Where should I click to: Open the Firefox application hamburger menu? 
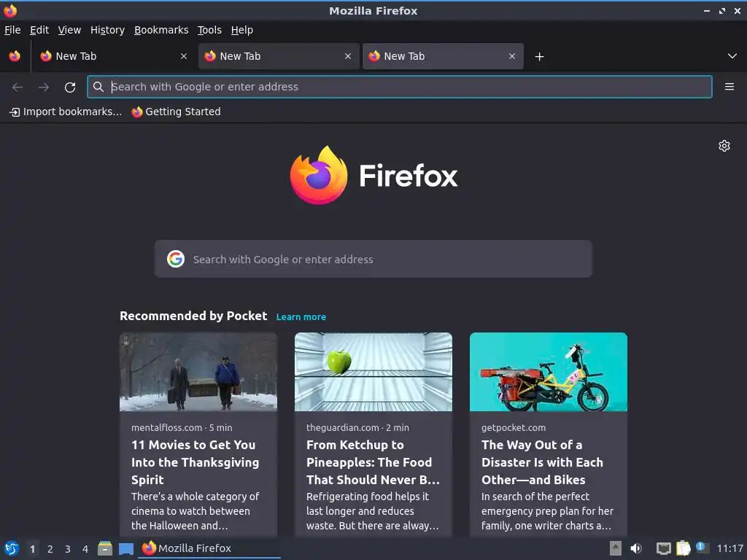[729, 87]
